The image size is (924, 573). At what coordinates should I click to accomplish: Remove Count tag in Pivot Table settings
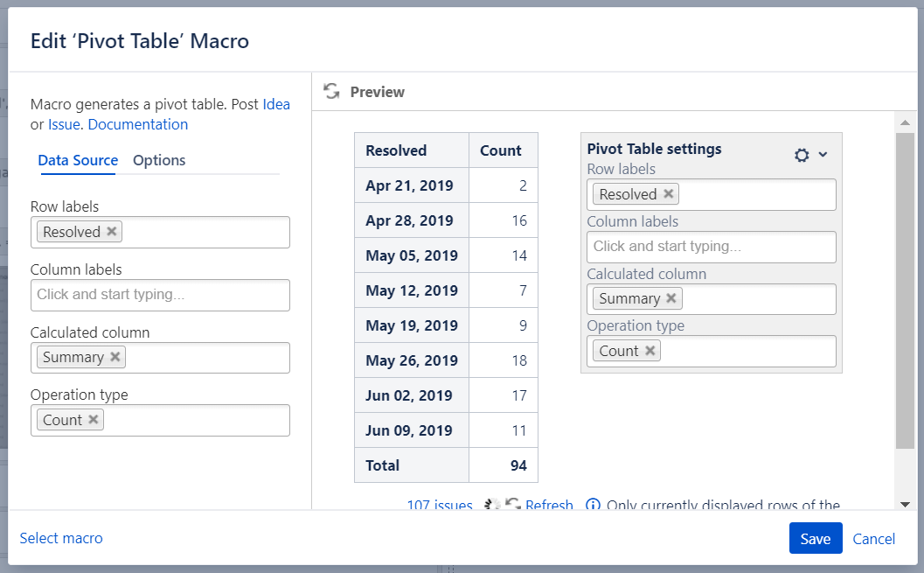(650, 351)
